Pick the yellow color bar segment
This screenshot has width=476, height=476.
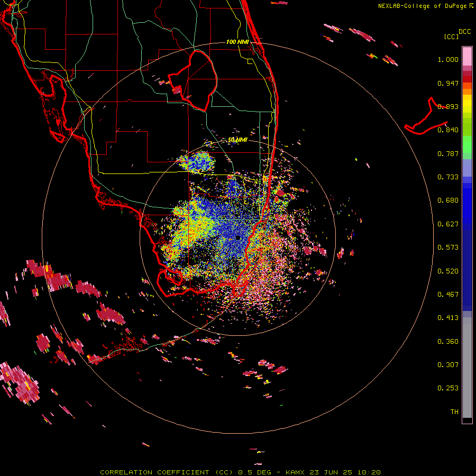[467, 104]
